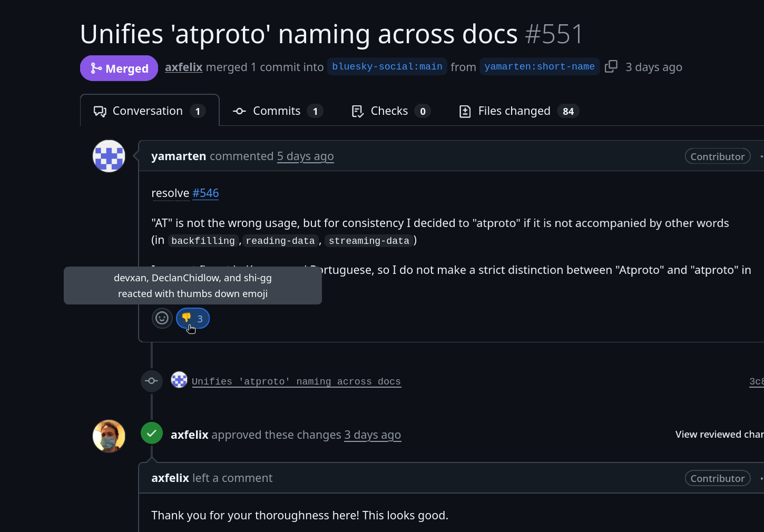
Task: Open the Commits tab
Action: 278,111
